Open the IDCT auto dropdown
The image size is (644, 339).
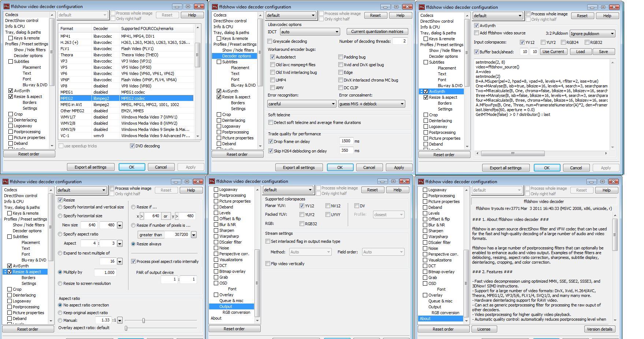coord(310,32)
